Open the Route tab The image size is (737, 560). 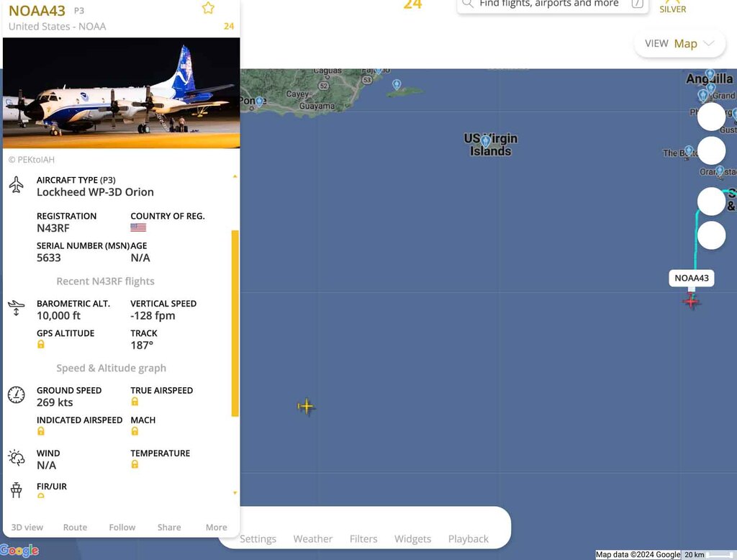click(75, 527)
